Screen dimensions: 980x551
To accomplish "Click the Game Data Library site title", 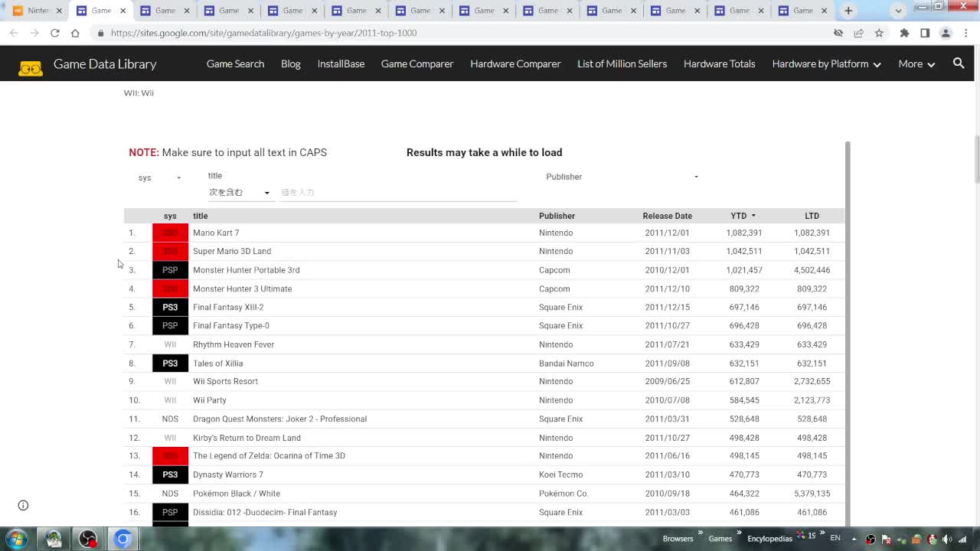I will coord(105,64).
